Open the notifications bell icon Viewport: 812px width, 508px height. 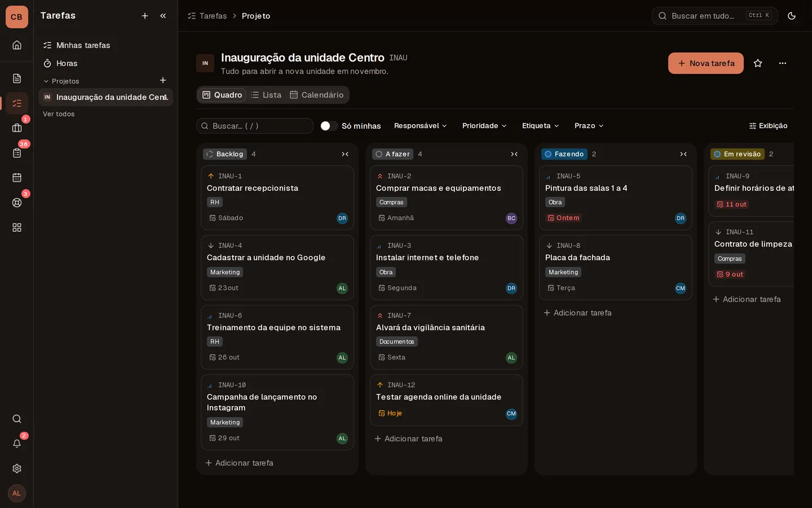pyautogui.click(x=17, y=444)
